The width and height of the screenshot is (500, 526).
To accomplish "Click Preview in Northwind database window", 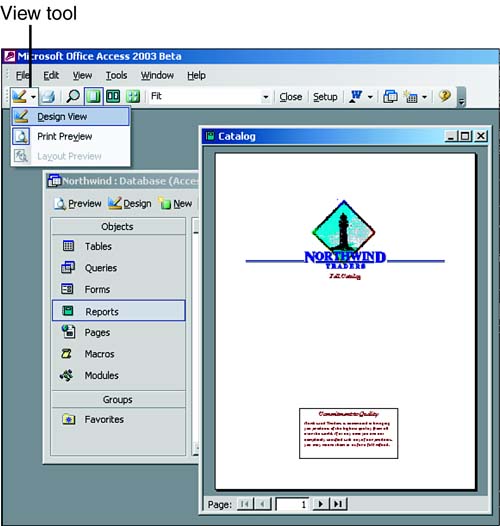I will coord(78,204).
